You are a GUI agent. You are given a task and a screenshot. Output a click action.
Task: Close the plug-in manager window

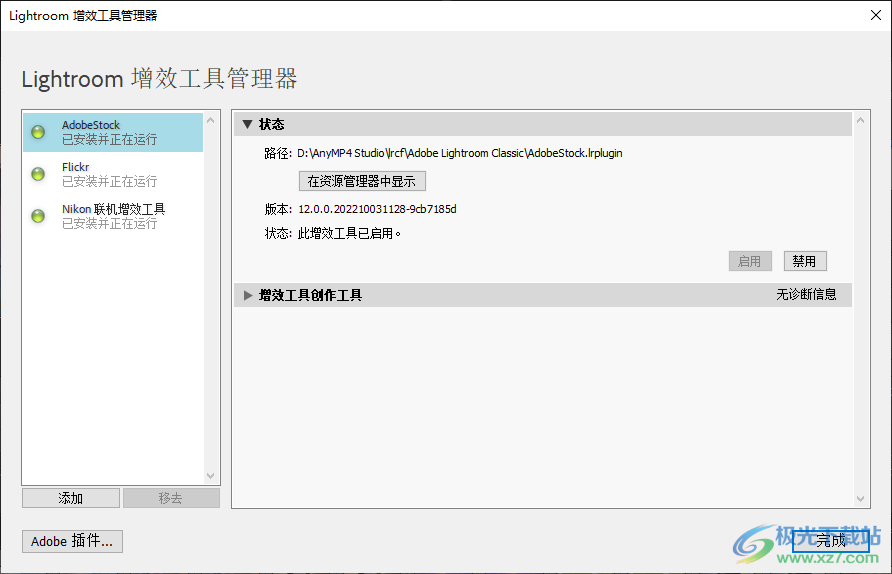pos(876,15)
